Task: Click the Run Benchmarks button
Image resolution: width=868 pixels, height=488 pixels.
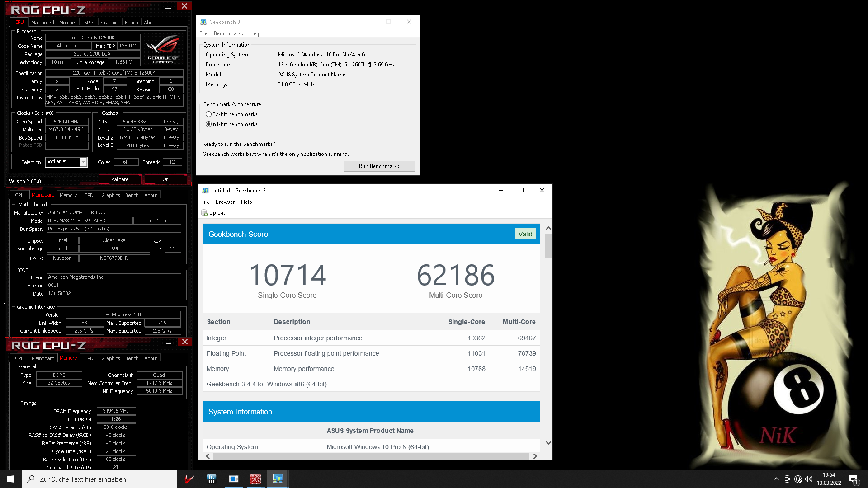Action: pyautogui.click(x=379, y=166)
